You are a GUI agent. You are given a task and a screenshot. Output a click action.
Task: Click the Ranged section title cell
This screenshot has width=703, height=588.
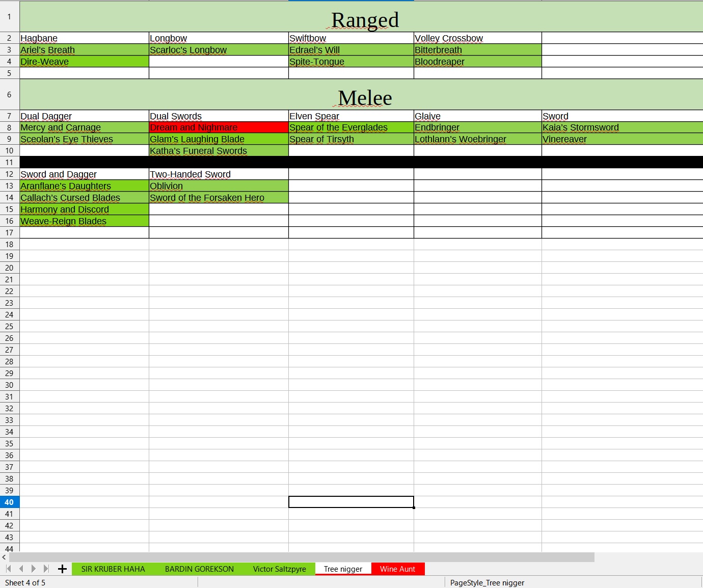point(361,17)
